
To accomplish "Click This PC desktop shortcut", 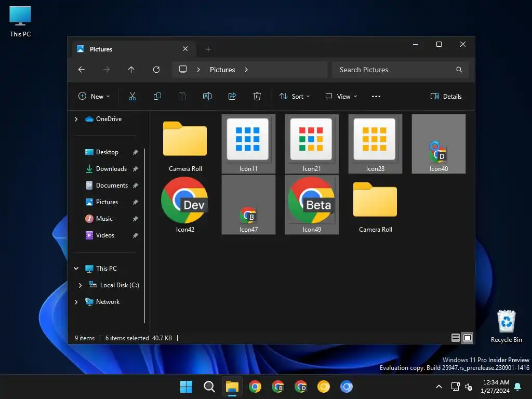I will [x=20, y=22].
